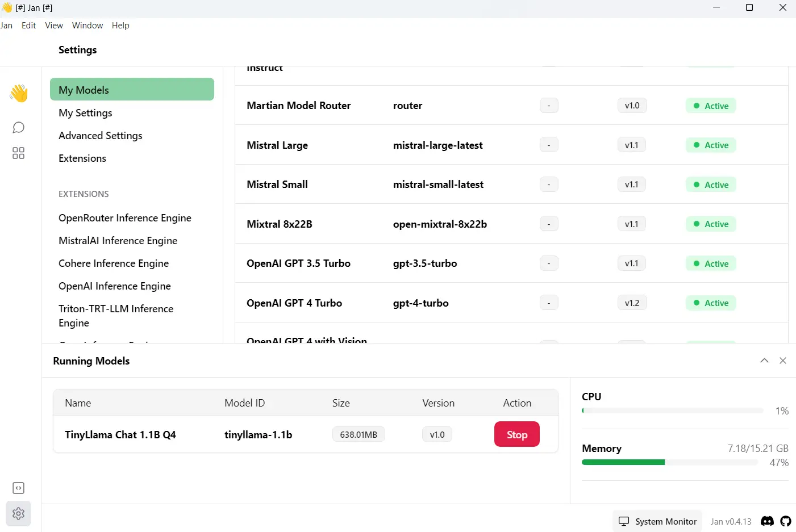Collapse Running Models panel with chevron

coord(764,361)
